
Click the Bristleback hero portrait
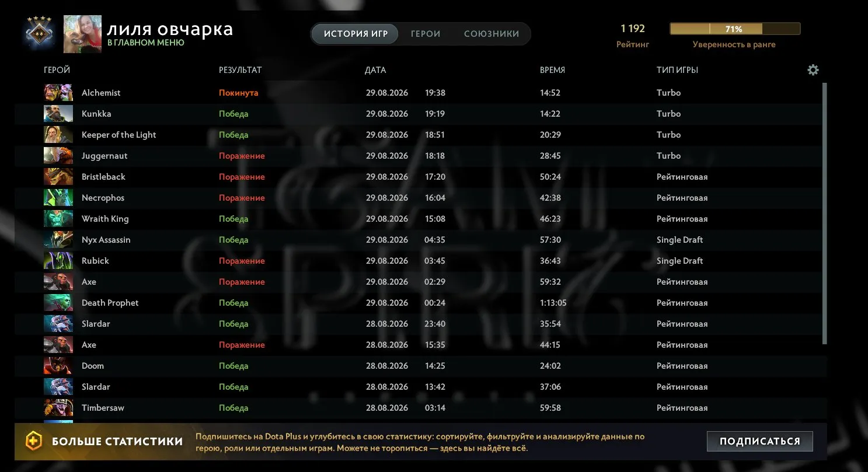coord(58,177)
